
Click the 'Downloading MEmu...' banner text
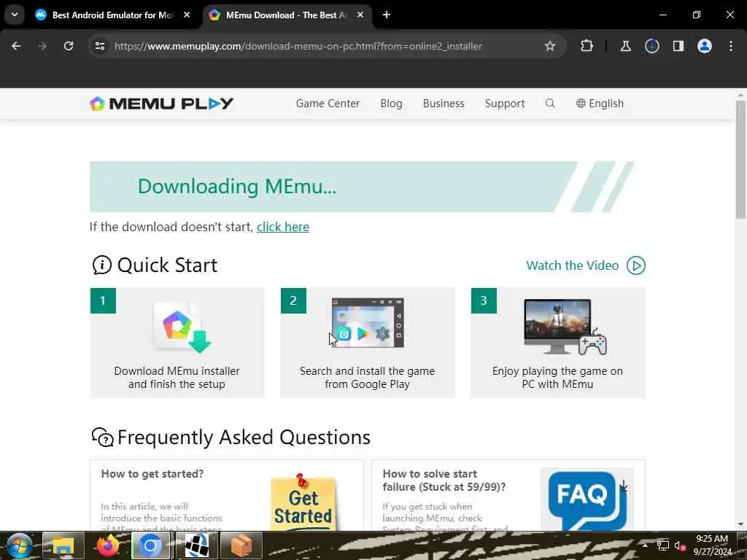(x=237, y=186)
